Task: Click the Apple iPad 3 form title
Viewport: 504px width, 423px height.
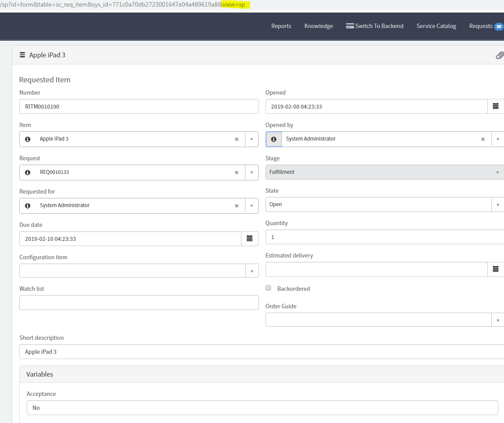Action: (x=47, y=55)
